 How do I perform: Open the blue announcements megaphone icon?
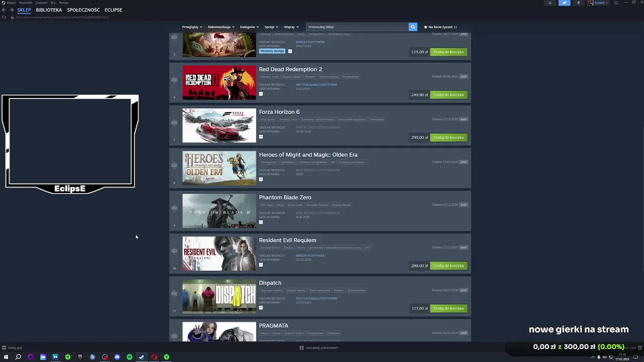tap(564, 3)
